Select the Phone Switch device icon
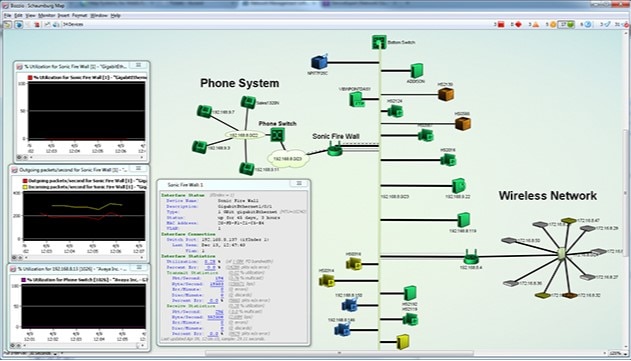Viewport: 631px width, 361px height. tap(278, 135)
